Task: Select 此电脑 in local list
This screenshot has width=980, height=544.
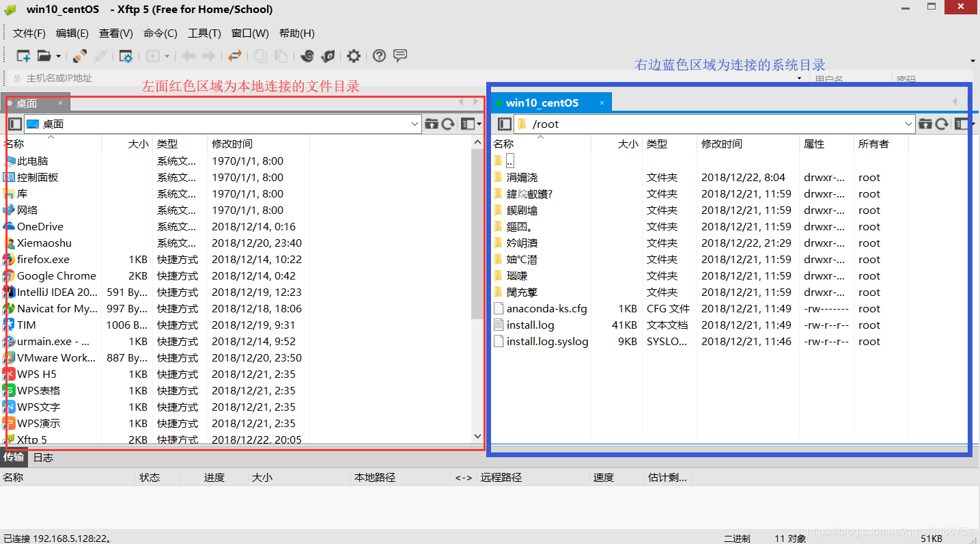Action: [33, 161]
